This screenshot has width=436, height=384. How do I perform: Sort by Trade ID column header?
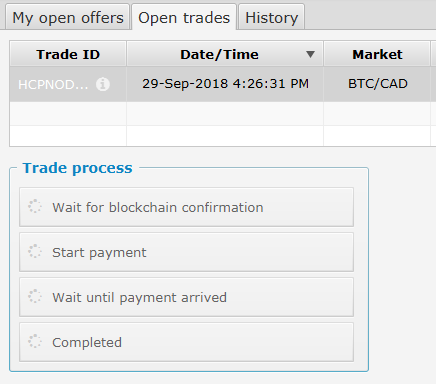click(68, 54)
